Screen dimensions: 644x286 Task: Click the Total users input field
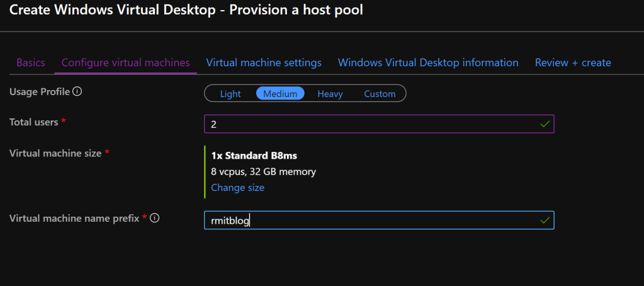tap(379, 124)
